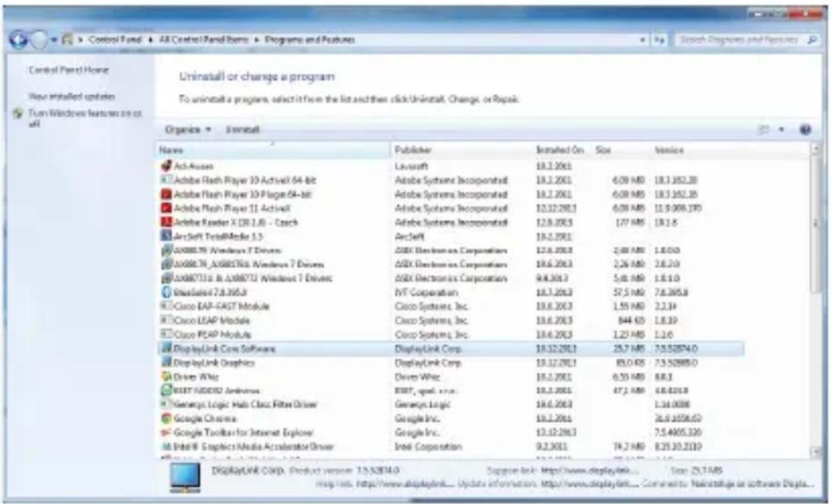Viewport: 832px width, 504px height.
Task: Click the ArcSoft publisher cell
Action: point(408,236)
